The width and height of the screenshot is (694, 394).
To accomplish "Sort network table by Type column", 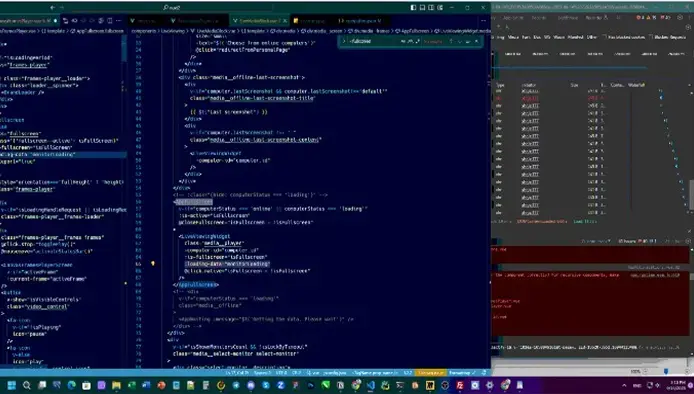I will [x=500, y=85].
